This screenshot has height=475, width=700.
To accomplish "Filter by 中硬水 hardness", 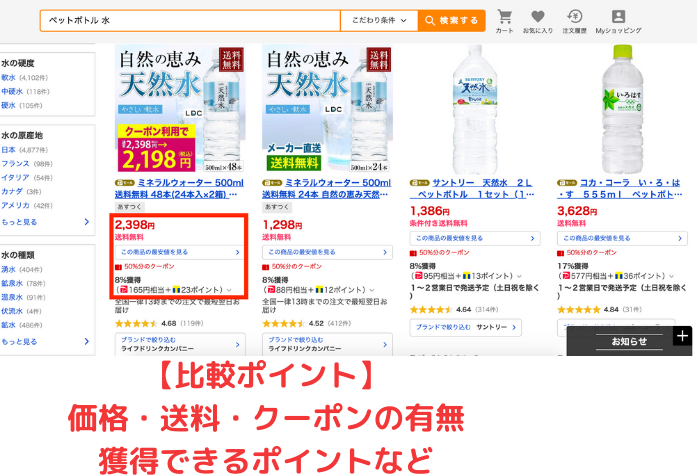I will 12,92.
